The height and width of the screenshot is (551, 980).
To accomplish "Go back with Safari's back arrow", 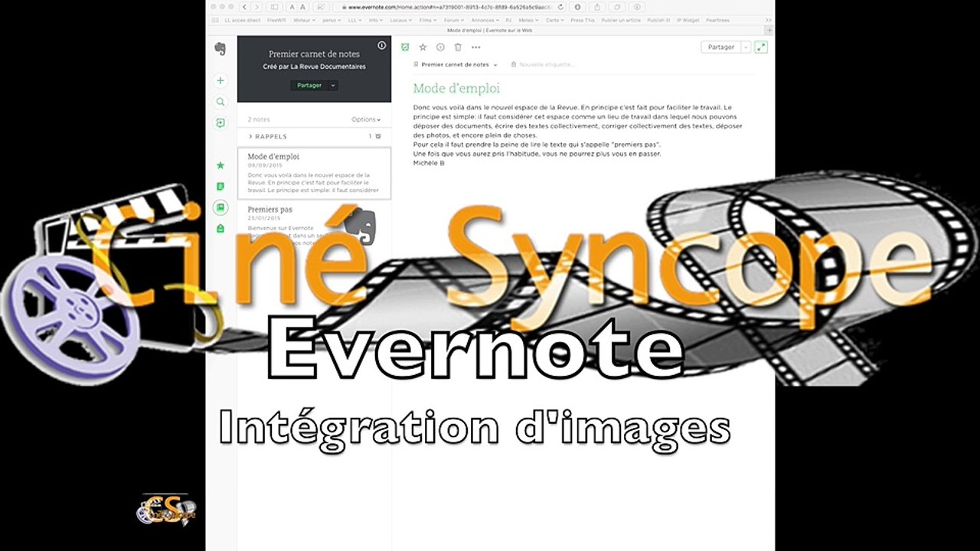I will (x=245, y=7).
